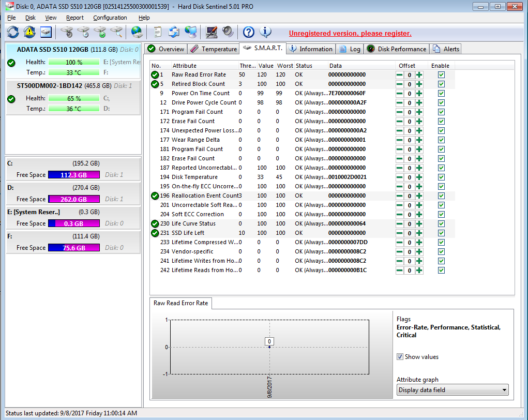The width and height of the screenshot is (528, 420).
Task: Open the Report menu
Action: 74,18
